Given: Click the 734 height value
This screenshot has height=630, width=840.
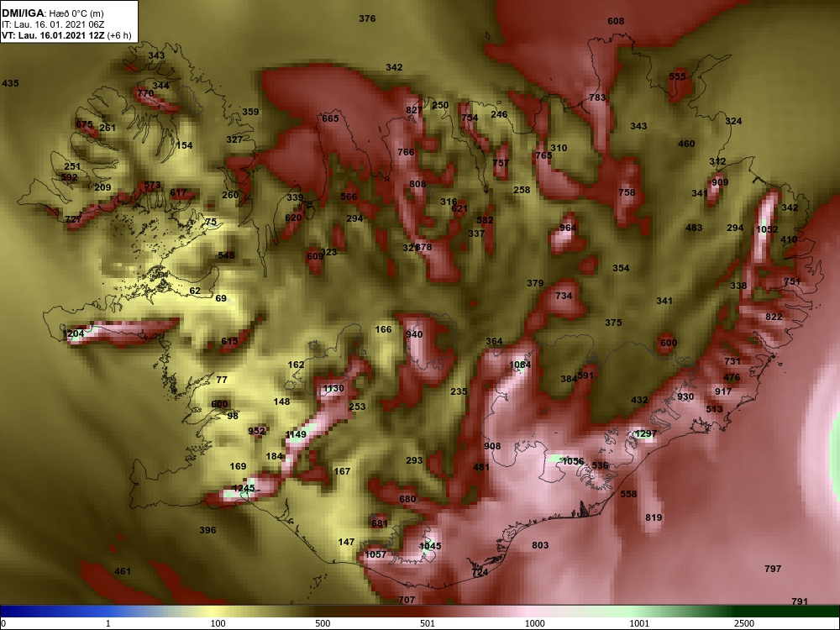Looking at the screenshot, I should pyautogui.click(x=564, y=296).
